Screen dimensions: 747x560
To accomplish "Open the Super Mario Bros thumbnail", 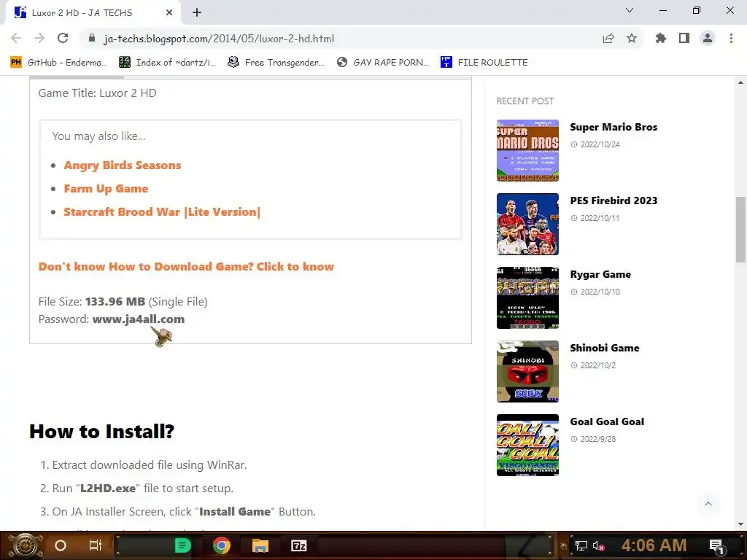I will [x=527, y=150].
